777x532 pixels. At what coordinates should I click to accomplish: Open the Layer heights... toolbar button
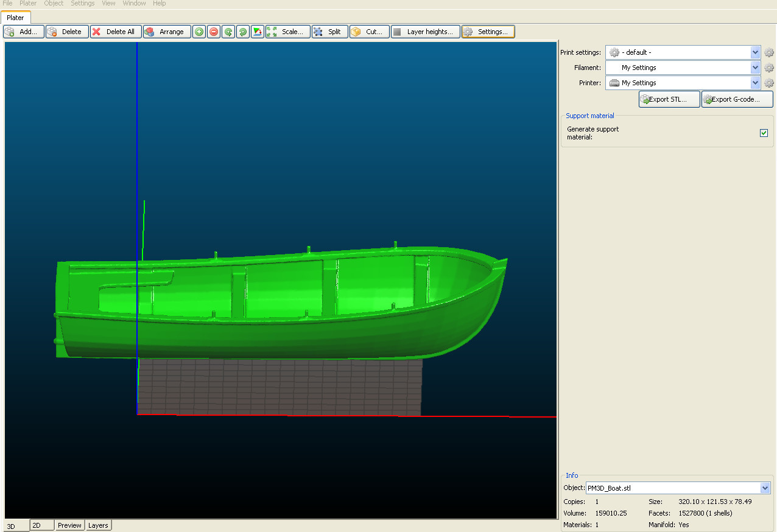point(425,32)
